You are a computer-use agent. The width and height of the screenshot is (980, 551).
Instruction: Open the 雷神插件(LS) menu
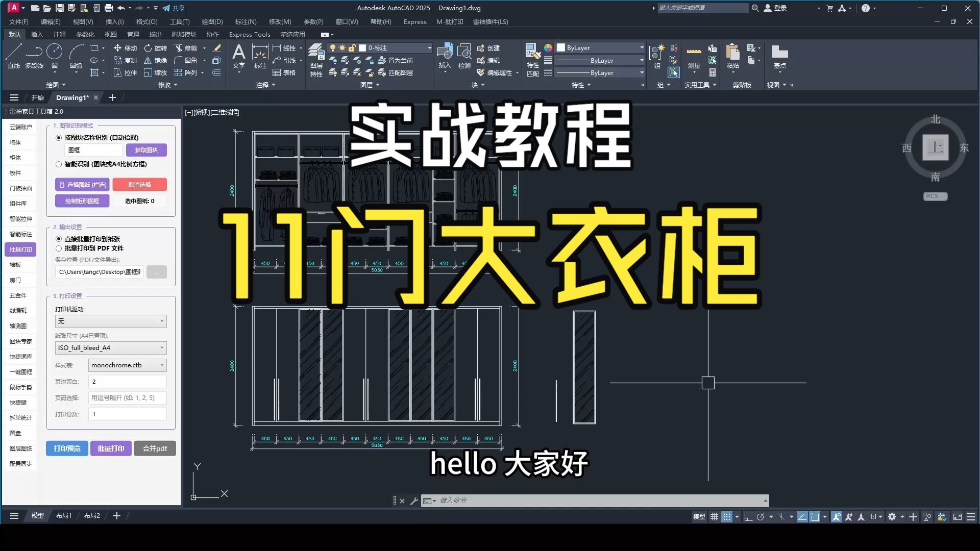tap(491, 22)
